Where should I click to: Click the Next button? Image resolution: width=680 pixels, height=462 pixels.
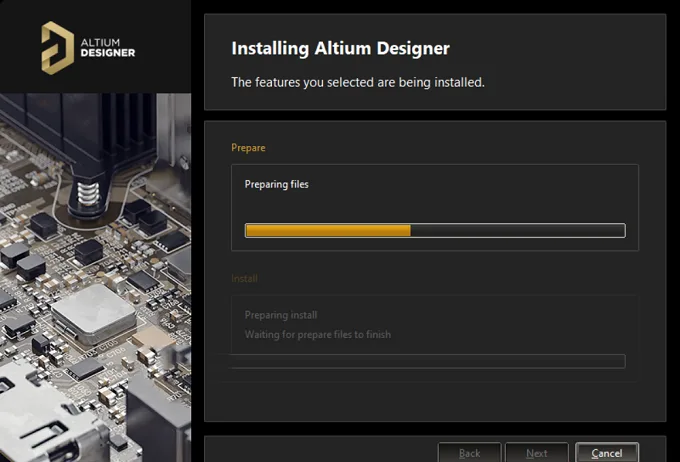(537, 452)
